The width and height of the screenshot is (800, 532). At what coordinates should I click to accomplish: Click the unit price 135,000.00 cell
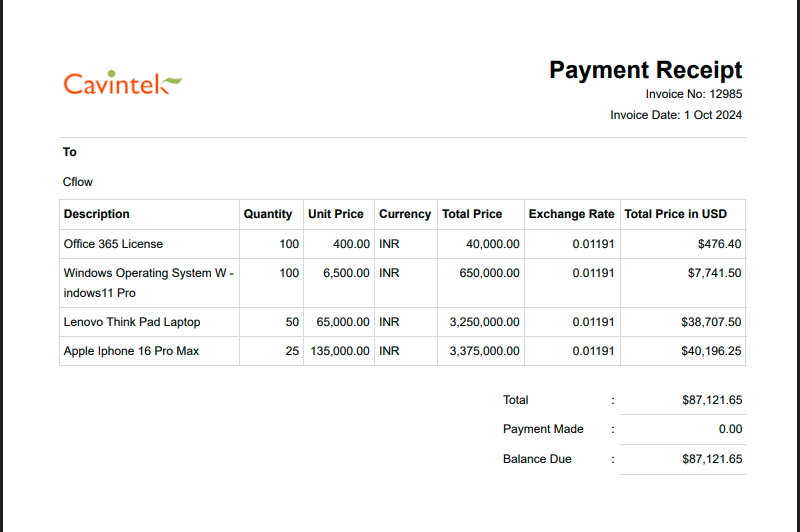(340, 351)
